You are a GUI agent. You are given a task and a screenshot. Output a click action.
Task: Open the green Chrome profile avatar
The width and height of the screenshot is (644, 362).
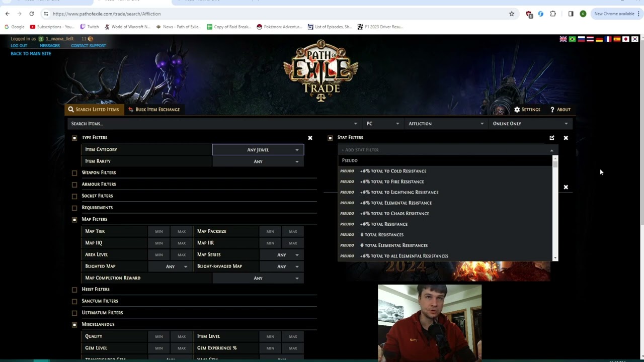583,14
